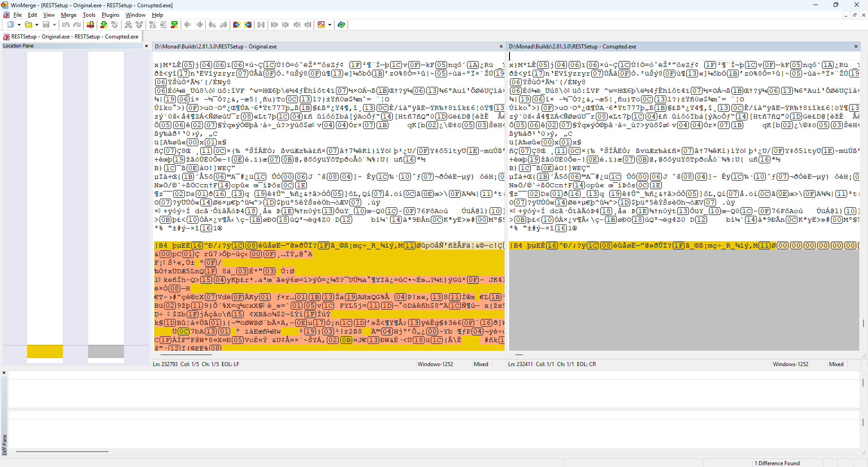Jump to Next Difference using green down arrow
The image size is (868, 467).
click(x=104, y=25)
